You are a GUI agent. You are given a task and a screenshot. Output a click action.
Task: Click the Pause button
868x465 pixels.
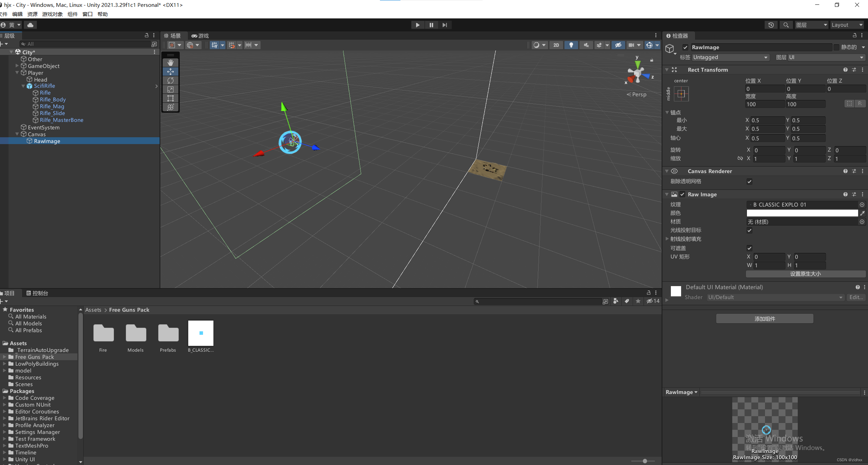(431, 25)
